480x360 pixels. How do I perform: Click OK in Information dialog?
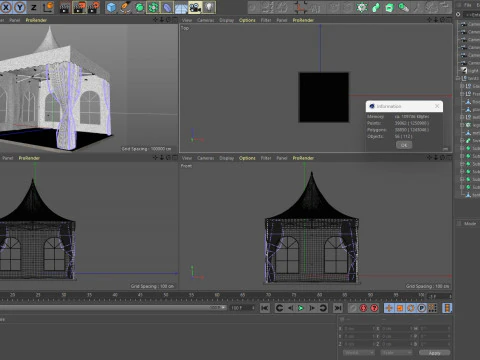coord(404,145)
